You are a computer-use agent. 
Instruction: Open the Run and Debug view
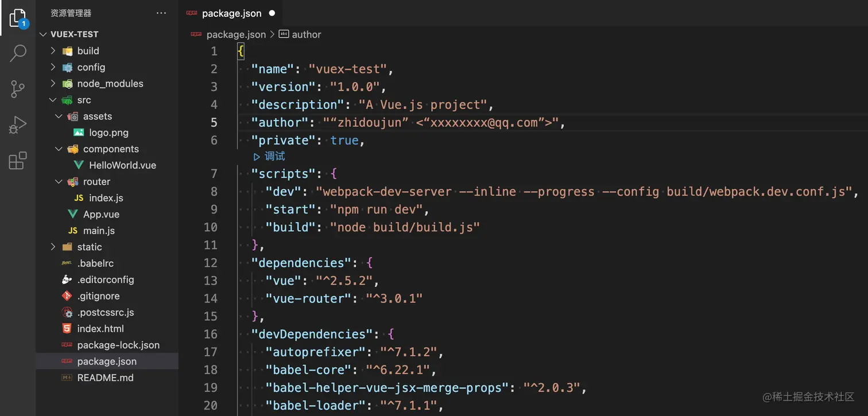point(18,125)
